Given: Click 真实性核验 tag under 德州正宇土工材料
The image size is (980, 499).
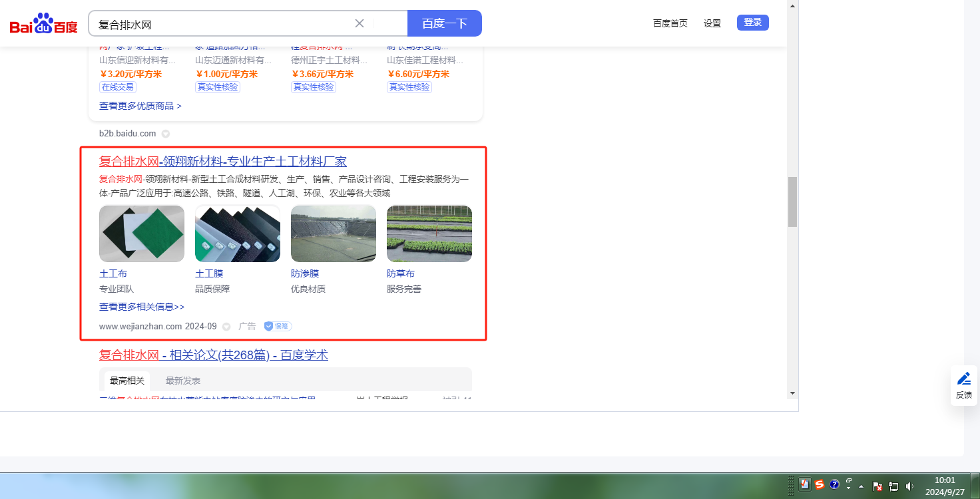Looking at the screenshot, I should point(314,87).
